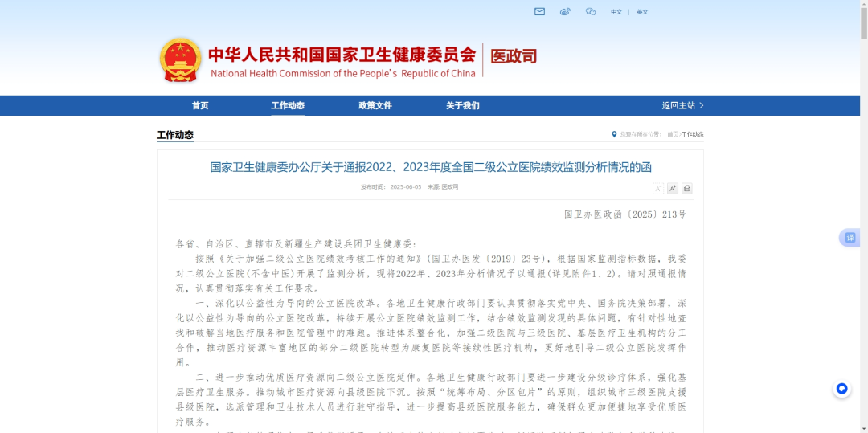Click the national emblem logo
Image resolution: width=868 pixels, height=433 pixels.
point(181,59)
